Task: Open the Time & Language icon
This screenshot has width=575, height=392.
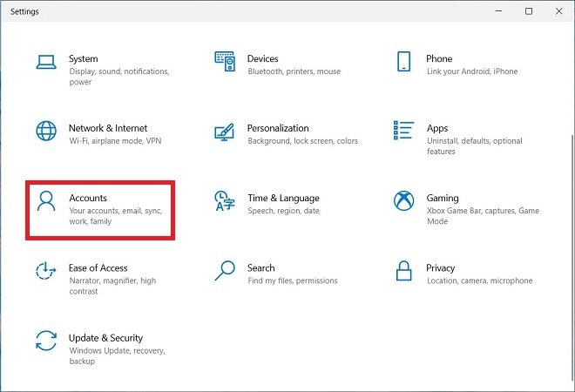Action: [x=225, y=201]
